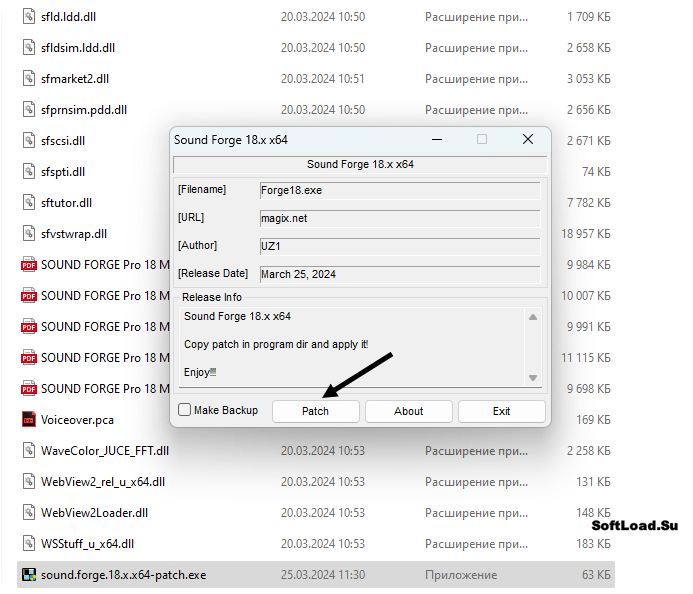This screenshot has height=594, width=693.
Task: Click PDF icon of 9 991 КБ file
Action: click(29, 327)
